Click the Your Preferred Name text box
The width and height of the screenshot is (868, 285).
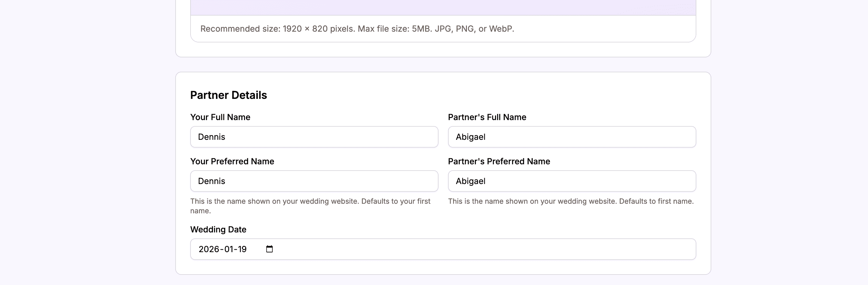313,181
